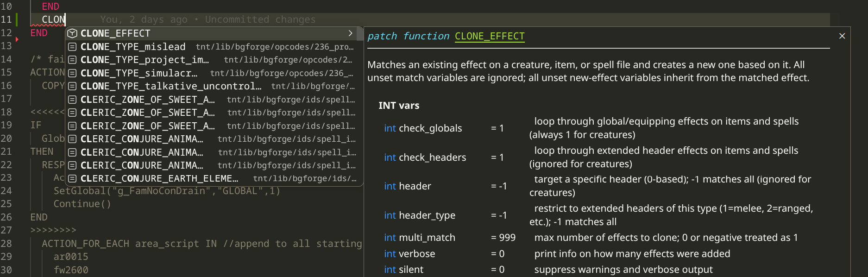Click the CLONE_TYPE_talkative_uncontrol… constant icon
Screen dimensions: 868x277
[x=72, y=86]
